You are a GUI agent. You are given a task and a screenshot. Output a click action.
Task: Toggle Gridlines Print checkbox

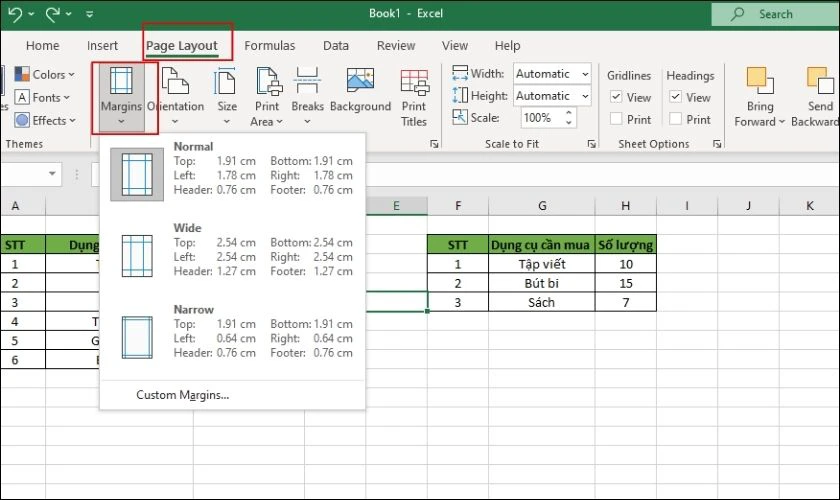coord(616,119)
